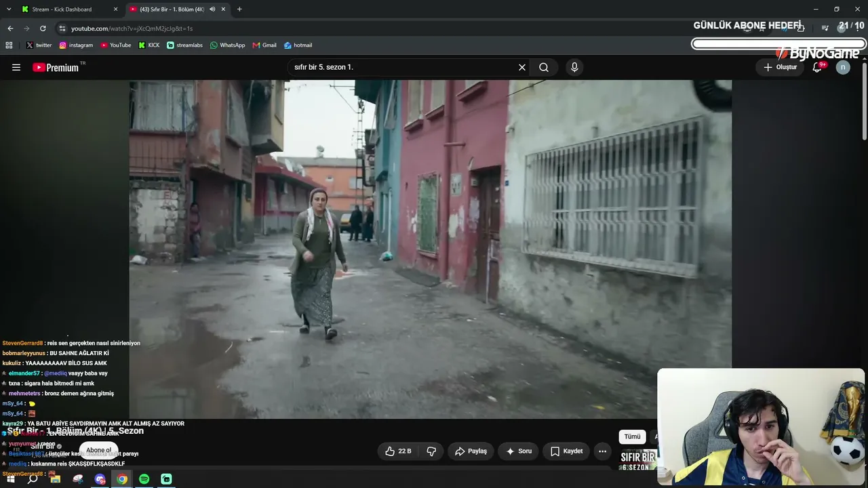Image resolution: width=868 pixels, height=488 pixels.
Task: Expand the tab search dropdown
Action: [8, 9]
